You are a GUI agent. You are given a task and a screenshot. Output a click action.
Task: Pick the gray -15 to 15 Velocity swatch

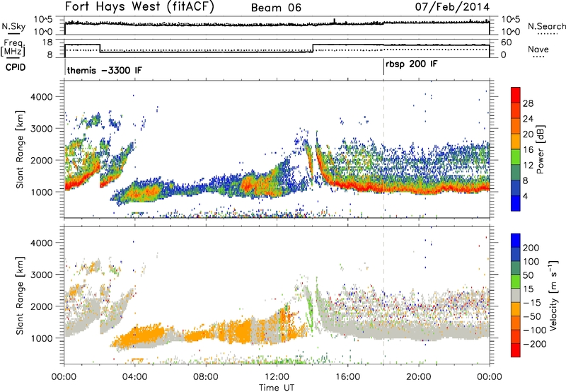click(x=516, y=296)
